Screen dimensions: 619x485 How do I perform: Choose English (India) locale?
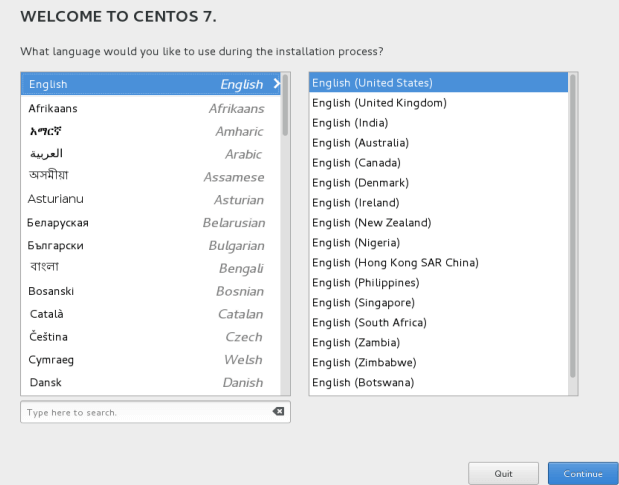[437, 122]
